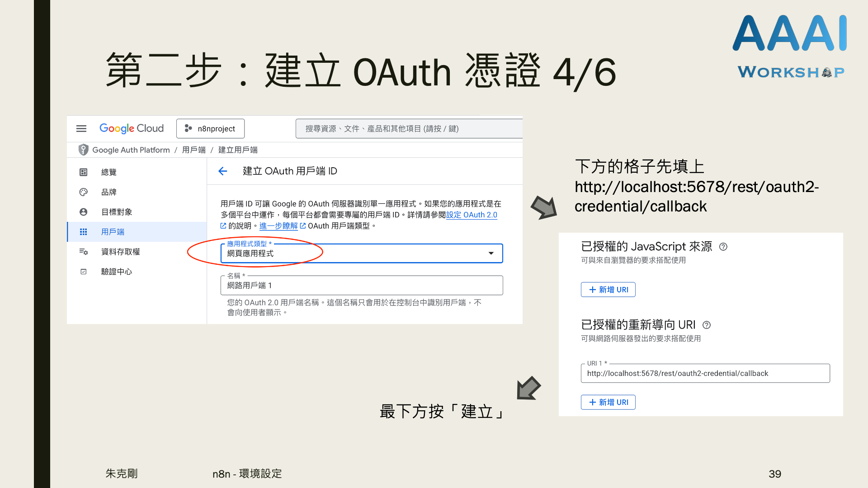Image resolution: width=868 pixels, height=488 pixels.
Task: Click the 名稱 field containing 網路用戶端 1
Action: 362,286
